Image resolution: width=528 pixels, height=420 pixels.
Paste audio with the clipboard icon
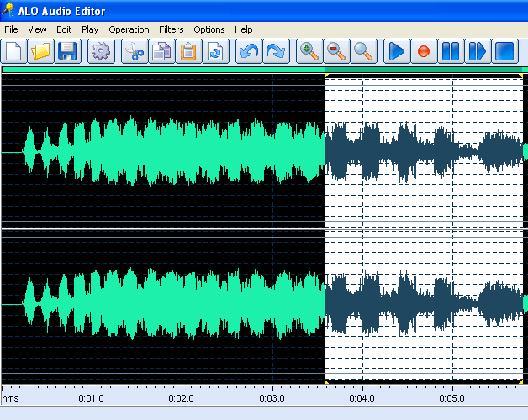188,51
